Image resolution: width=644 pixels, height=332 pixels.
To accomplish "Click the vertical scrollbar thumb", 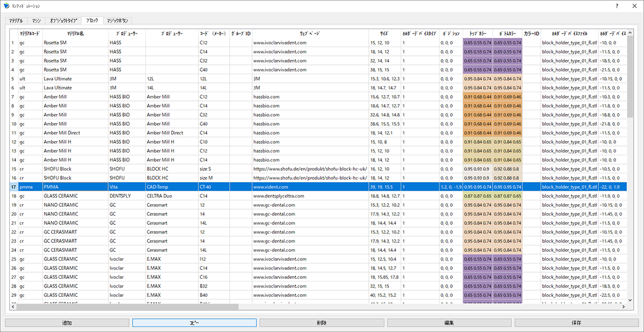I will 630,76.
